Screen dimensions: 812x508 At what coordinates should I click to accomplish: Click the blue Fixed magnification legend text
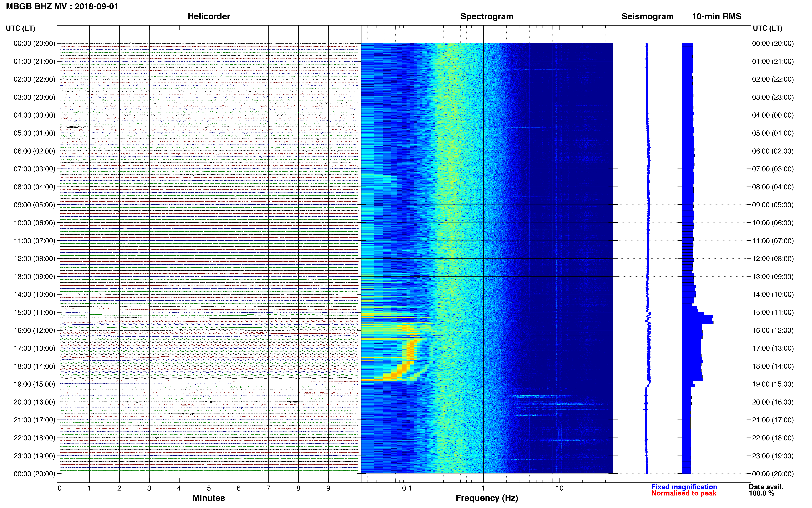pos(684,487)
